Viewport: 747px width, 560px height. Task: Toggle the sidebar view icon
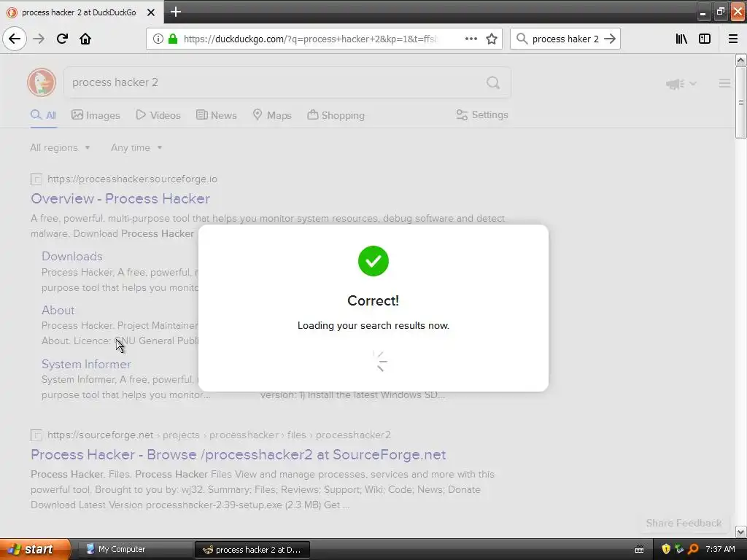tap(705, 39)
